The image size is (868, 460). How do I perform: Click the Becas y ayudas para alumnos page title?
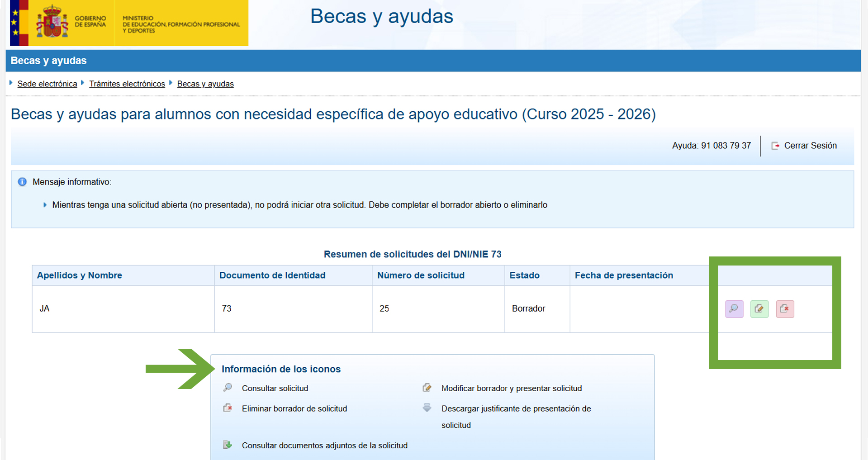[333, 114]
